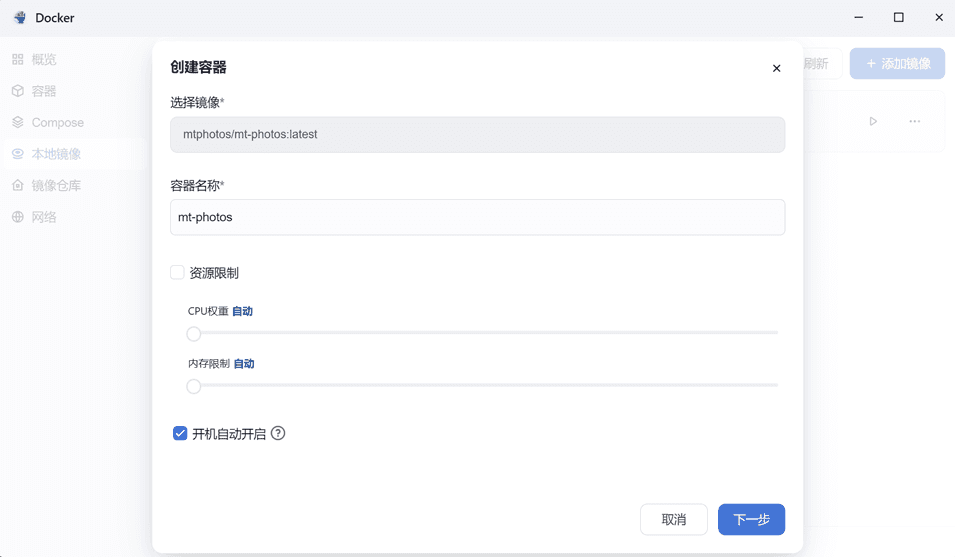Close the 创建容器 dialog with X

(x=777, y=68)
